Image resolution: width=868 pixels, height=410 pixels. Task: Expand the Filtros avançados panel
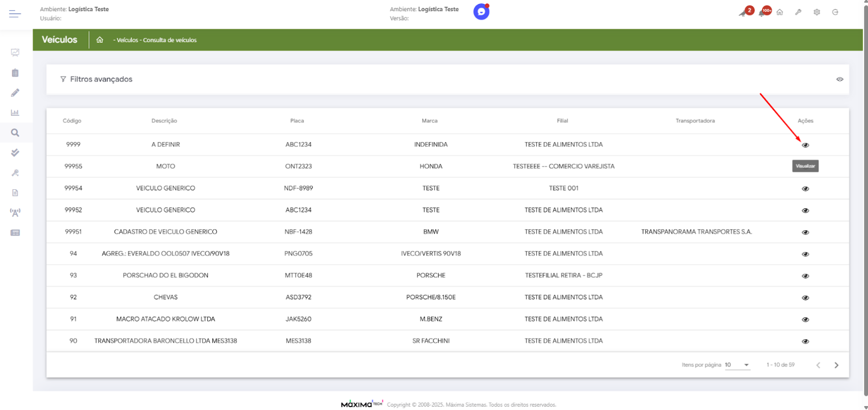(x=96, y=79)
